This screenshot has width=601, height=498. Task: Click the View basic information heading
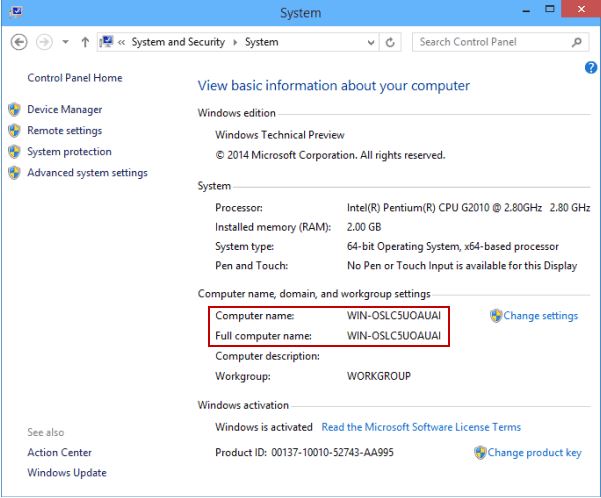(x=333, y=86)
